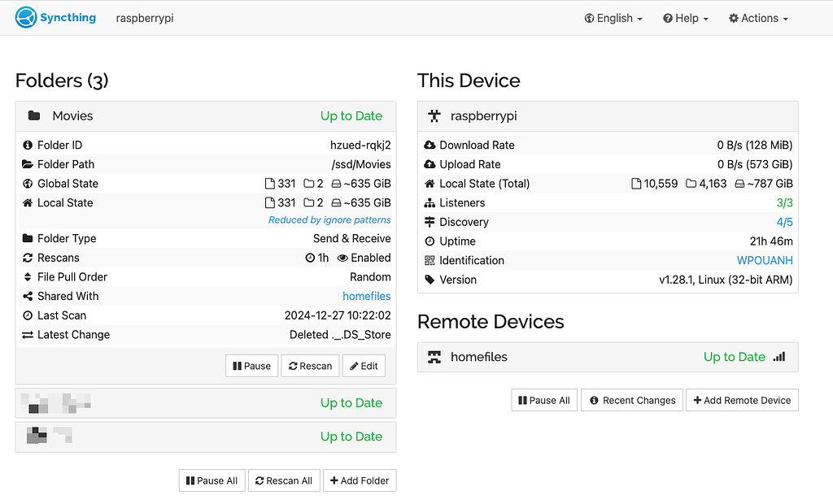Image resolution: width=833 pixels, height=504 pixels.
Task: Click the raspberrypi device icon
Action: point(434,116)
